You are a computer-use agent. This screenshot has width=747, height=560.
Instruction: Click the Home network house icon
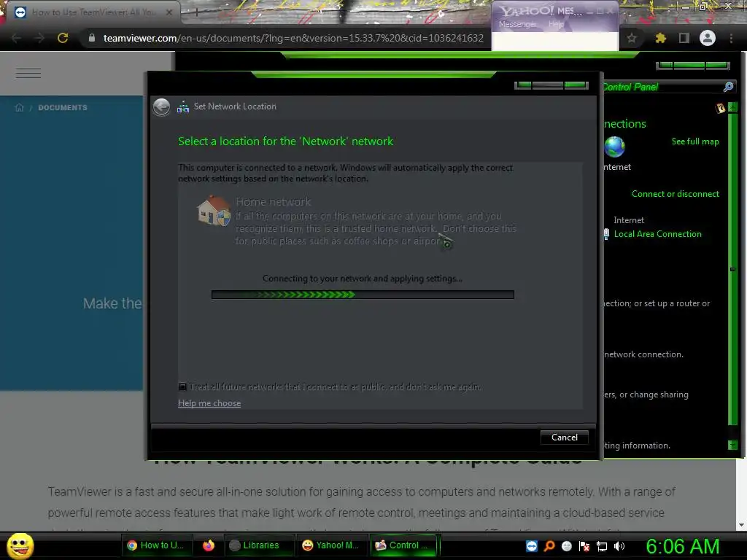[214, 209]
